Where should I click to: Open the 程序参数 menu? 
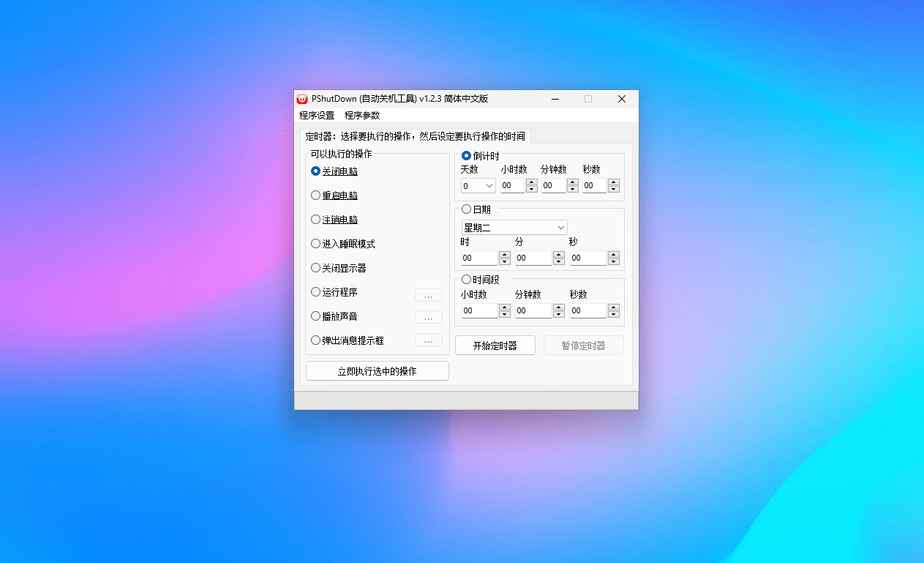(361, 115)
